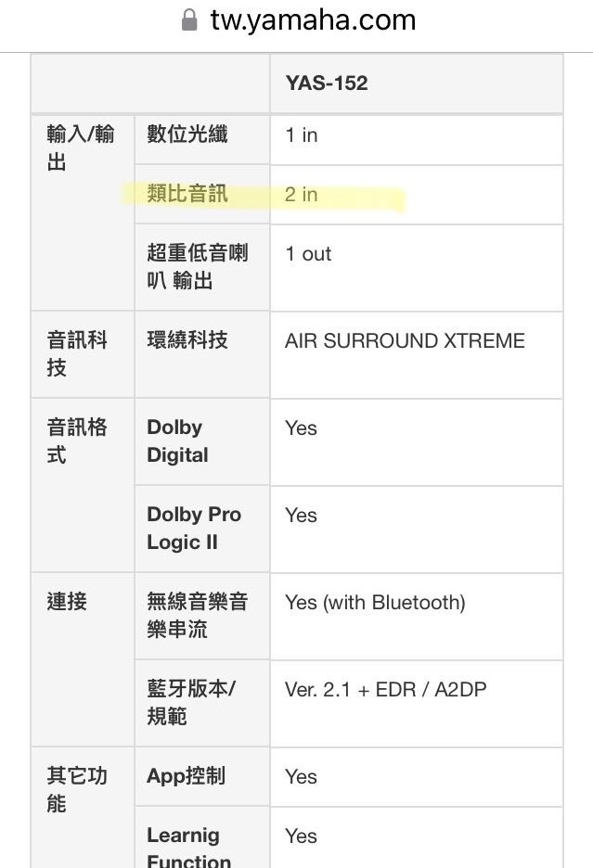Tap the tw.yamaha.com address field
Screen dimensions: 593x868
[x=312, y=20]
